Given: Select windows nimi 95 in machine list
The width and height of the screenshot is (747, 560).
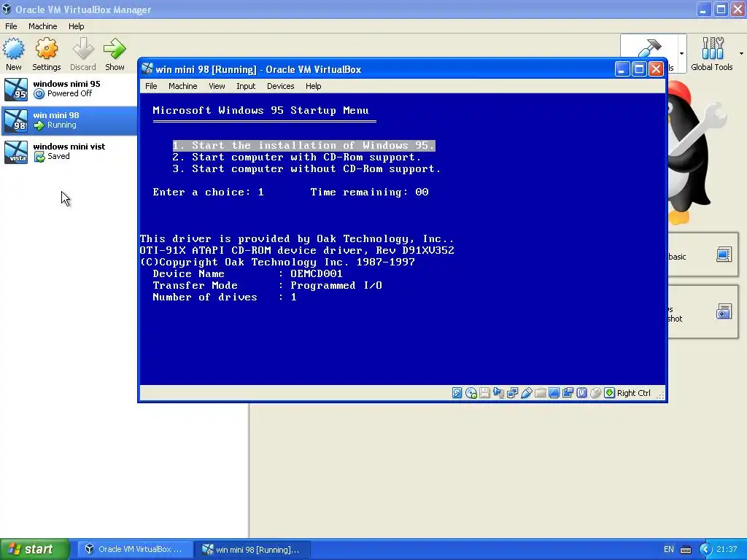Looking at the screenshot, I should click(69, 89).
